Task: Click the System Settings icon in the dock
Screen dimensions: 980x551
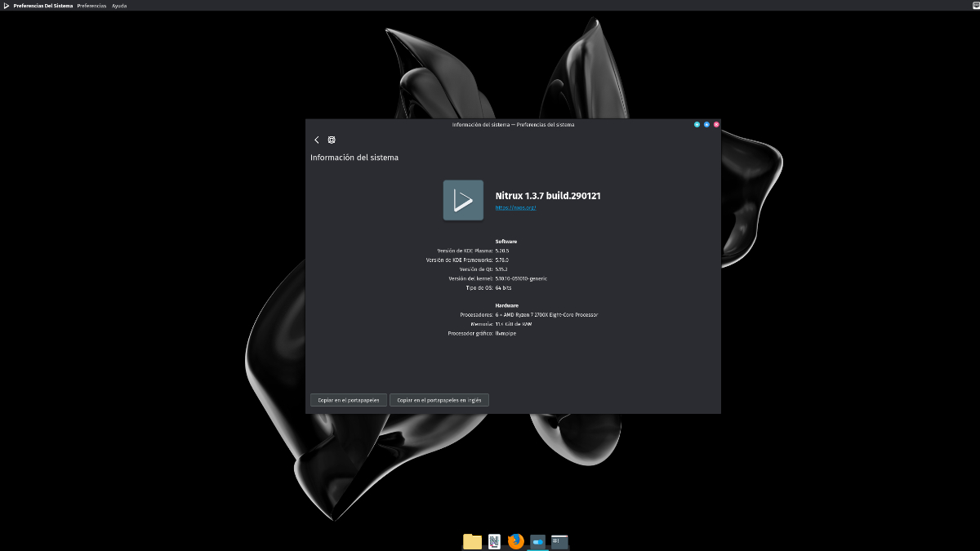Action: point(537,541)
